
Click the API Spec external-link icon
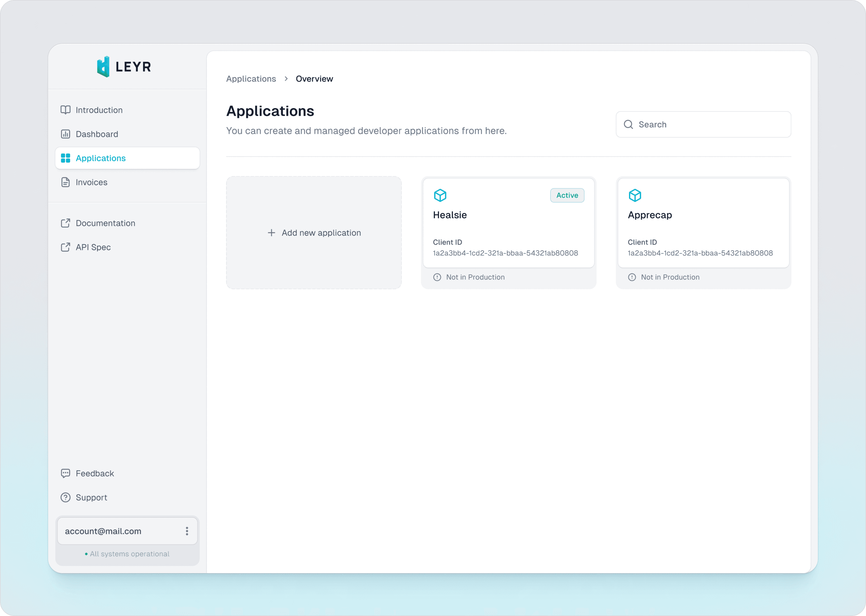66,247
